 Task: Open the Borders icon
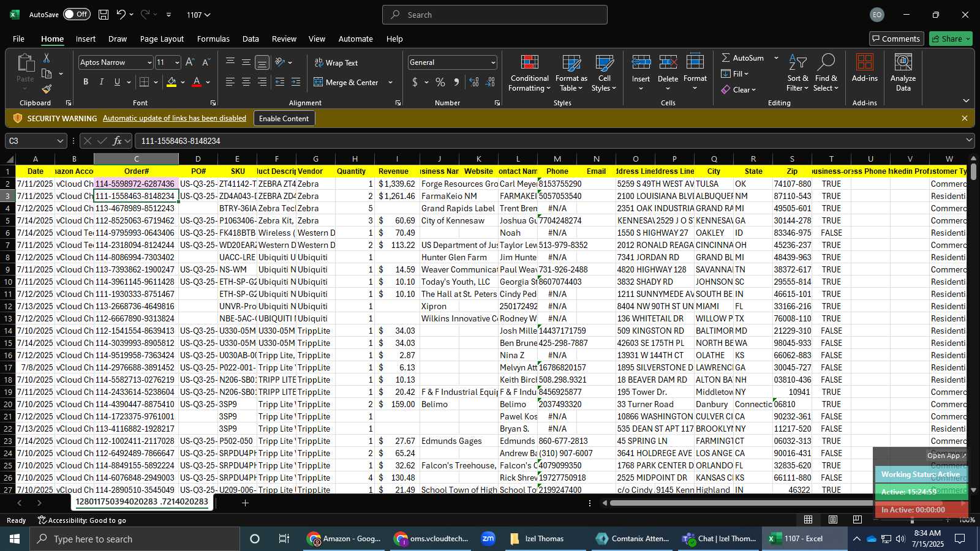[145, 82]
